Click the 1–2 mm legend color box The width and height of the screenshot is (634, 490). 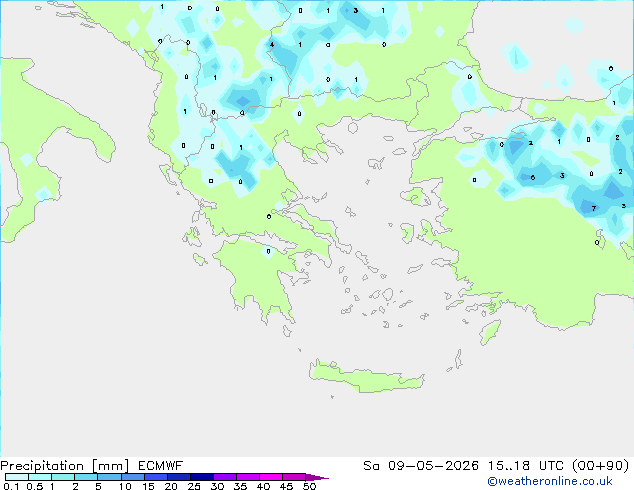[63, 477]
